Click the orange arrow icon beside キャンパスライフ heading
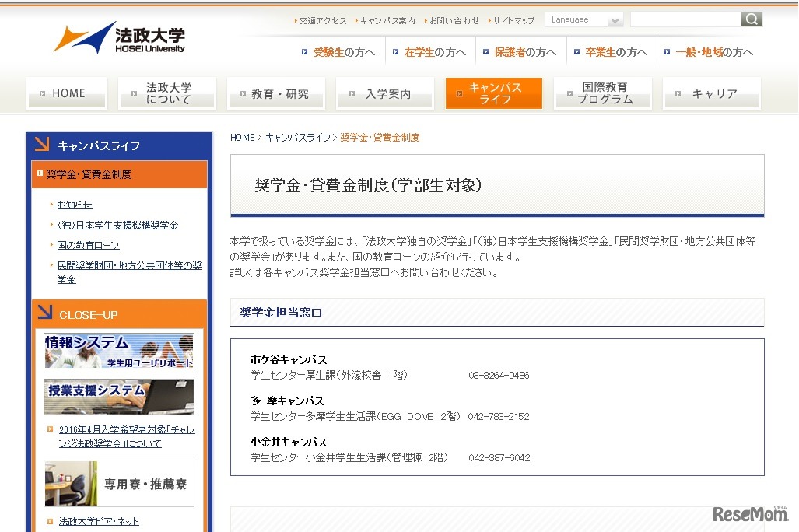The height and width of the screenshot is (532, 799). tap(40, 144)
